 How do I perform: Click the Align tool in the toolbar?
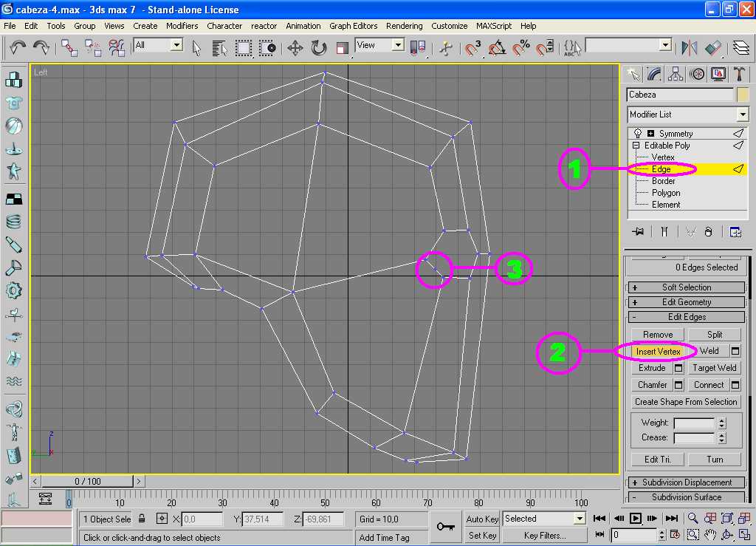(x=713, y=48)
